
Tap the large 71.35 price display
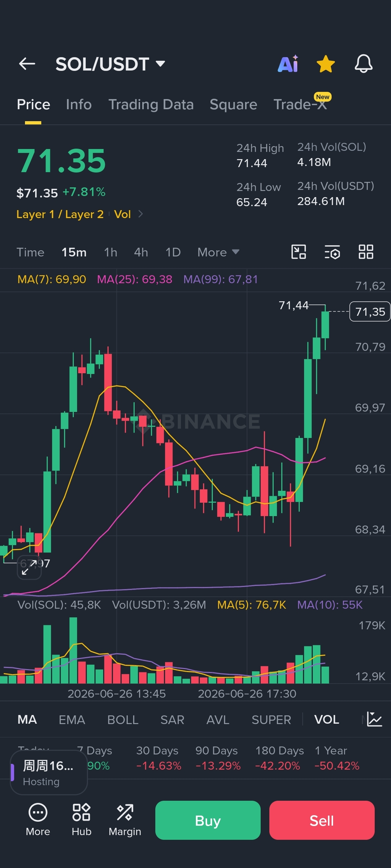[x=62, y=161]
